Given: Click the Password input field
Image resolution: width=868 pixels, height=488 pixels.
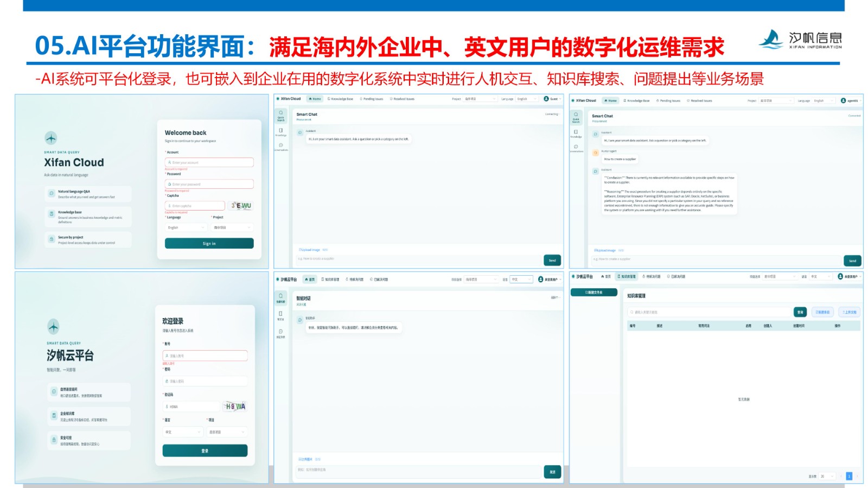Looking at the screenshot, I should (209, 184).
